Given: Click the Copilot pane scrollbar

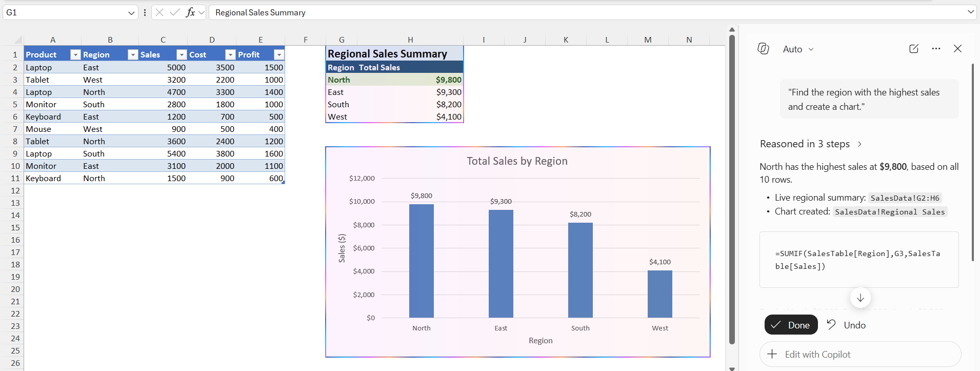Looking at the screenshot, I should [972, 162].
